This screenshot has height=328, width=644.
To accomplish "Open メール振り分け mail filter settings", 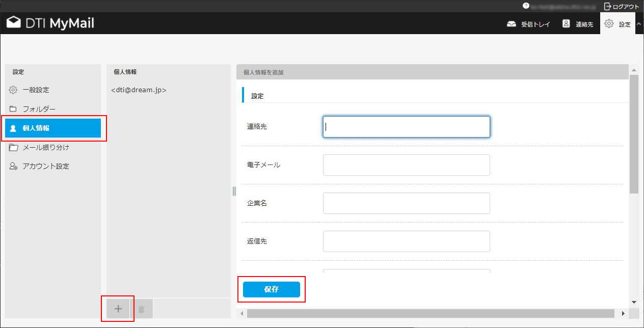I will [x=53, y=147].
